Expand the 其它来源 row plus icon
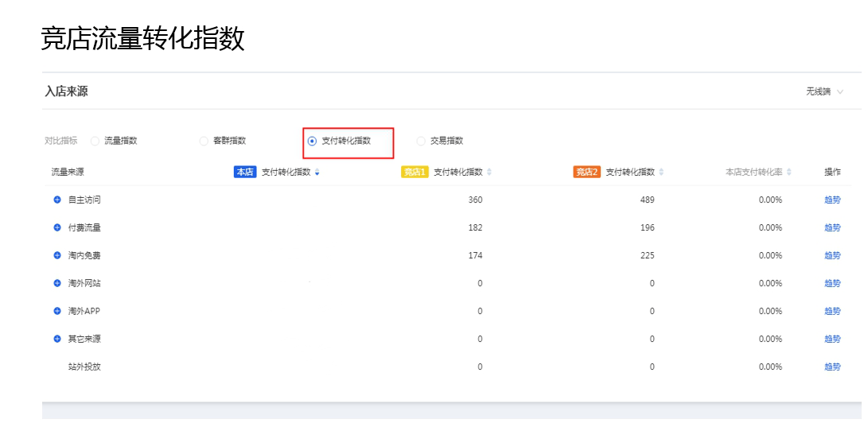The height and width of the screenshot is (423, 868). (56, 339)
